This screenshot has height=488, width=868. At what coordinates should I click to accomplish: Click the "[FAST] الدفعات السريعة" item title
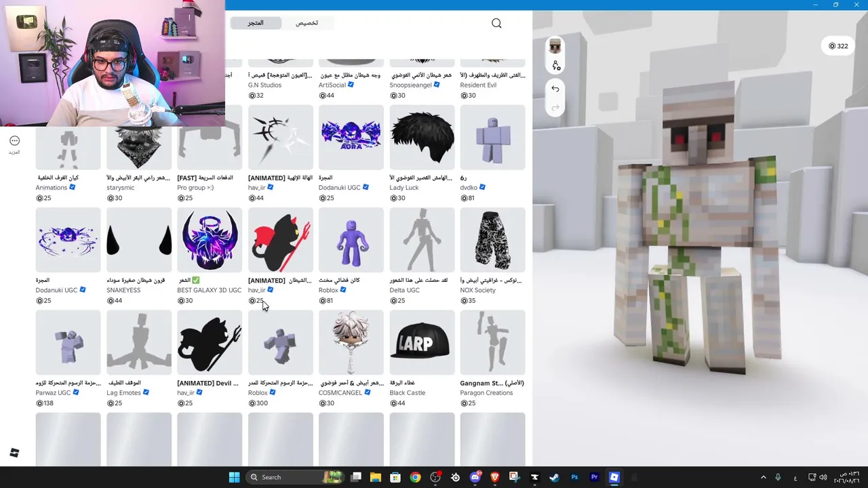pos(205,178)
